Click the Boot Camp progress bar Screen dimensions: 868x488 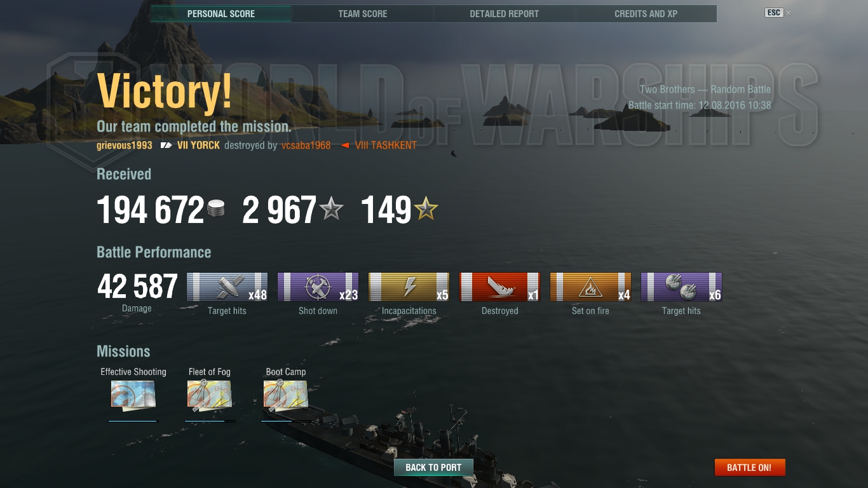286,421
